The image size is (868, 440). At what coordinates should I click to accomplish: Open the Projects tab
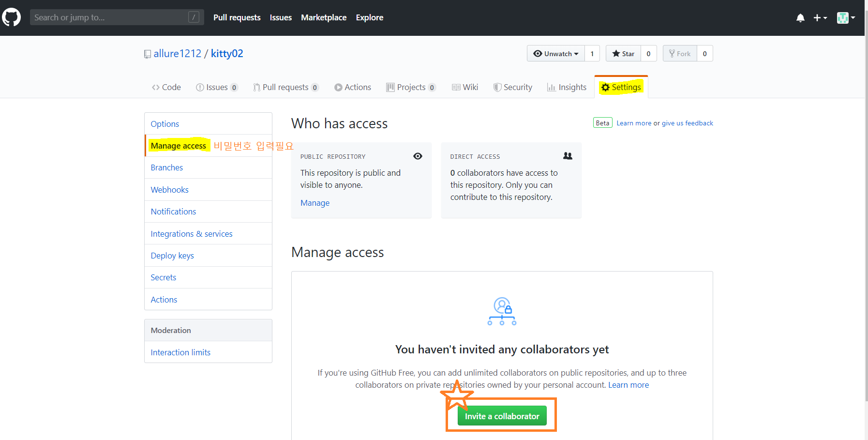[411, 87]
